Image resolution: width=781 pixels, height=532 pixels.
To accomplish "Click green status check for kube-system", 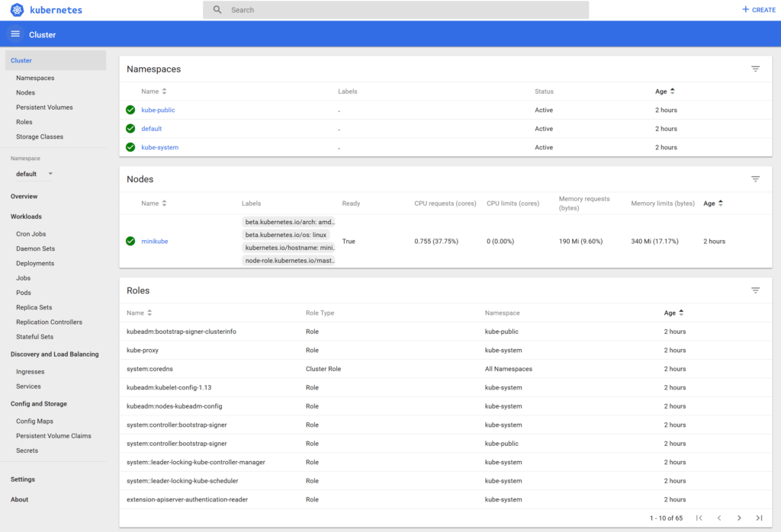I will pos(130,147).
